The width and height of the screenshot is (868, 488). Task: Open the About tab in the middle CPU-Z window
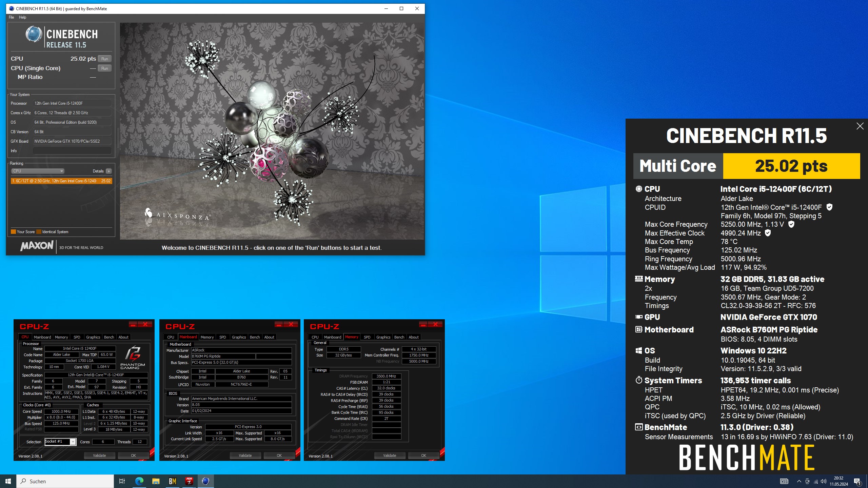(x=269, y=337)
